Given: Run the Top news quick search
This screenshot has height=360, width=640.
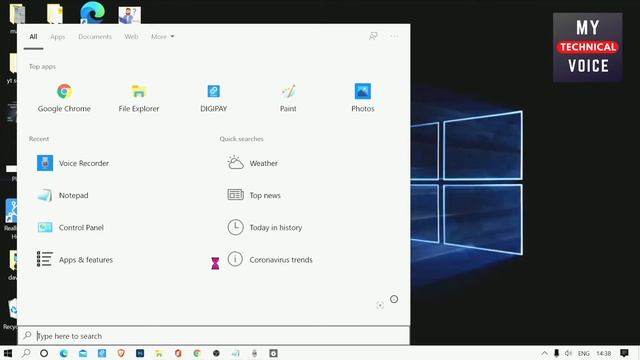Looking at the screenshot, I should [254, 195].
